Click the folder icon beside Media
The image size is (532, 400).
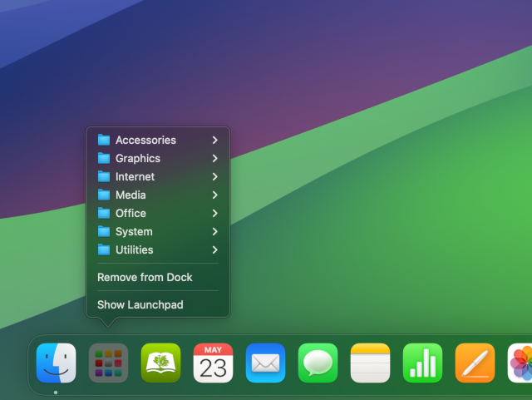(x=104, y=195)
